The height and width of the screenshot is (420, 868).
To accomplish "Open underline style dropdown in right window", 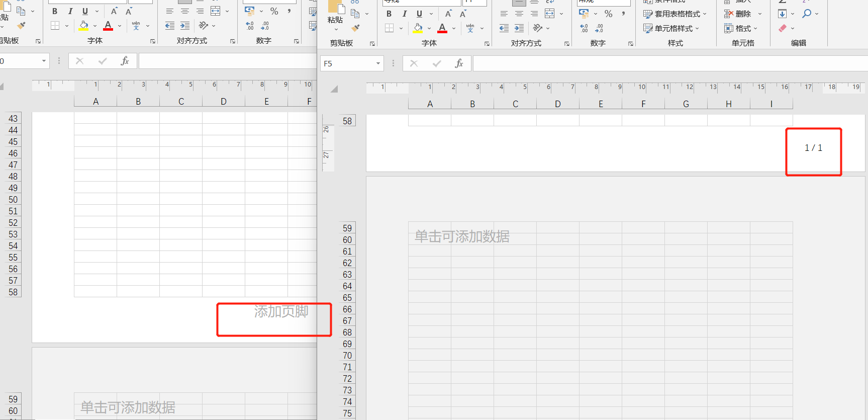I will [431, 14].
